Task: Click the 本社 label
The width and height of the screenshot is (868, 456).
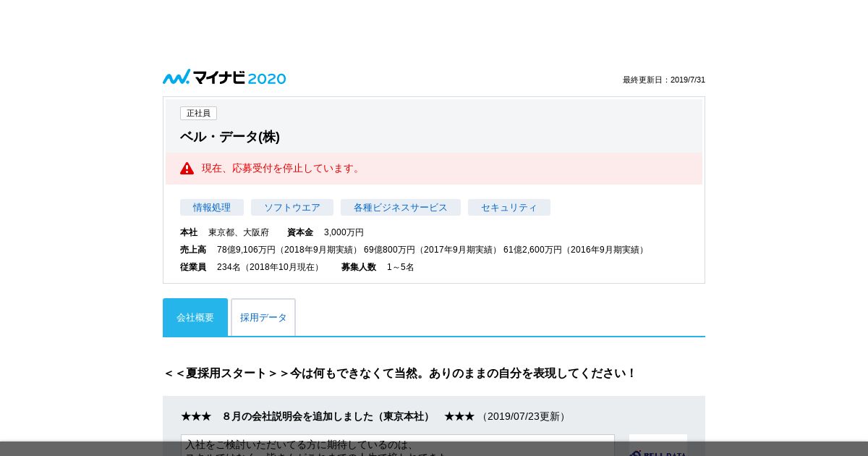Action: point(189,232)
